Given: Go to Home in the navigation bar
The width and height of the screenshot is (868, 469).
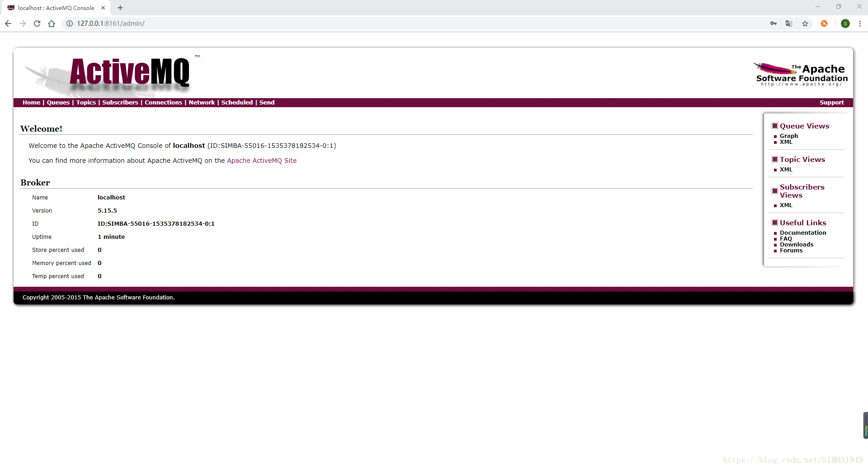Looking at the screenshot, I should coord(31,103).
